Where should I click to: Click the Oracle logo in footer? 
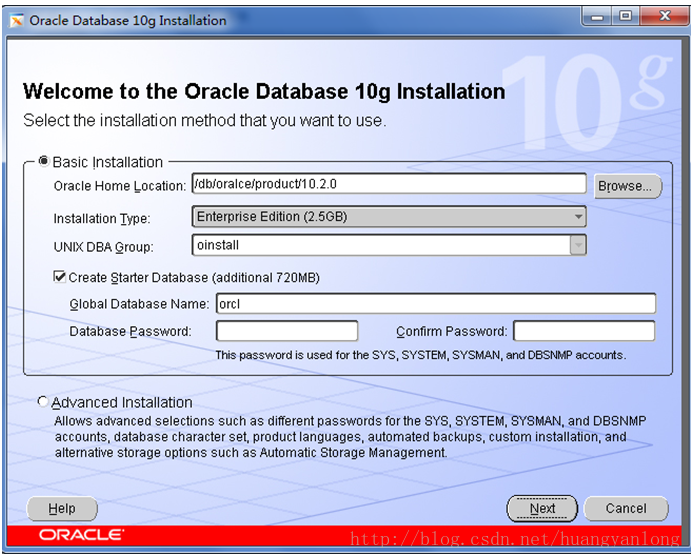(x=82, y=535)
